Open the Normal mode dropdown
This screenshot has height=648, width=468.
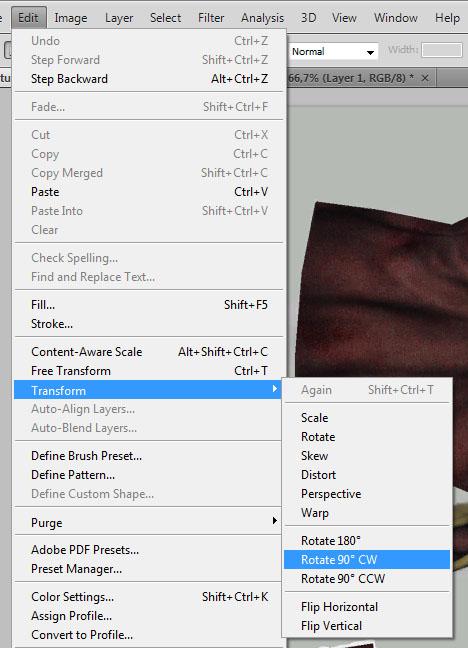333,52
